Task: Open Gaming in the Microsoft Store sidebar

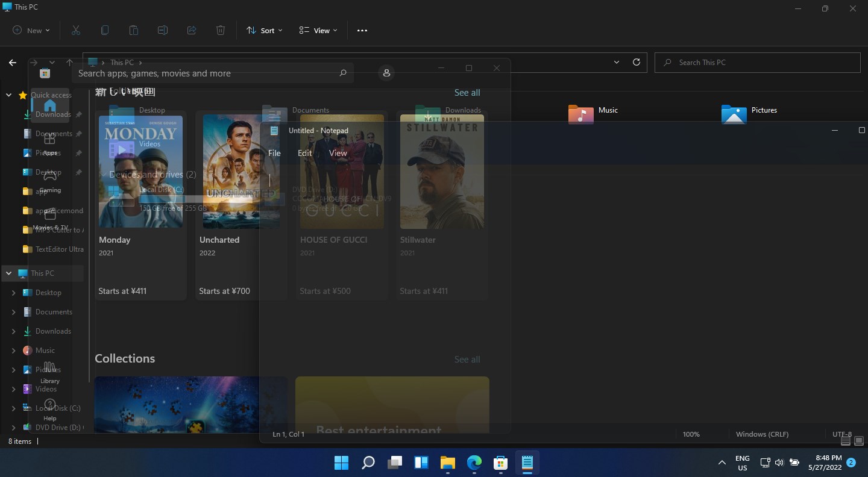Action: (50, 181)
